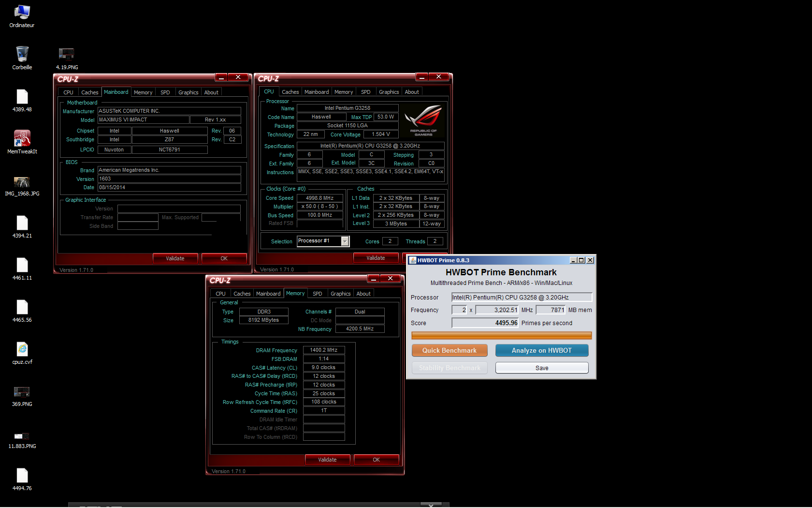
Task: Maximize the HWBOT Prime window
Action: coord(581,260)
